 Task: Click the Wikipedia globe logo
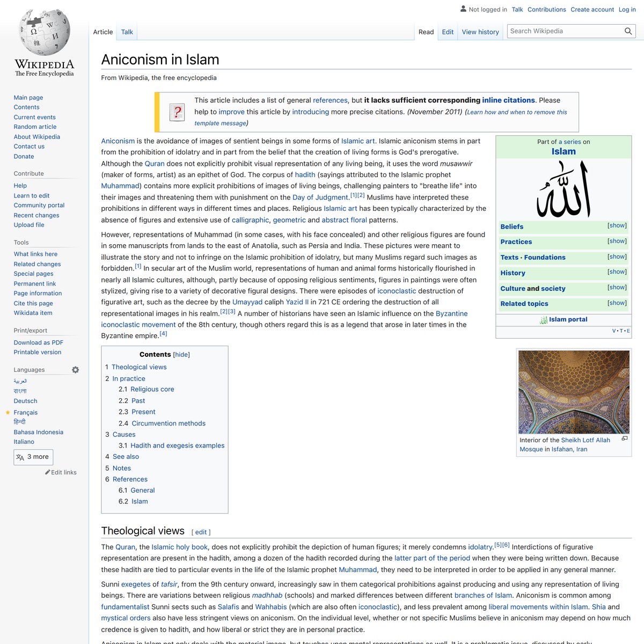click(x=45, y=32)
